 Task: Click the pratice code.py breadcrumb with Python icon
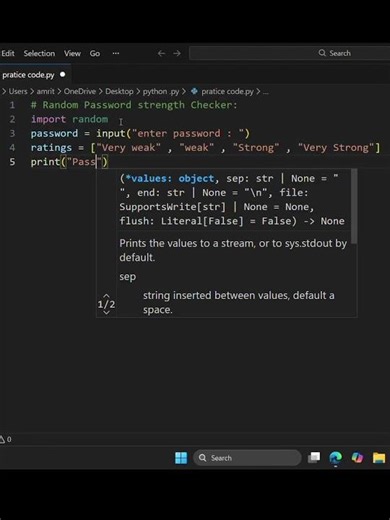[x=222, y=91]
